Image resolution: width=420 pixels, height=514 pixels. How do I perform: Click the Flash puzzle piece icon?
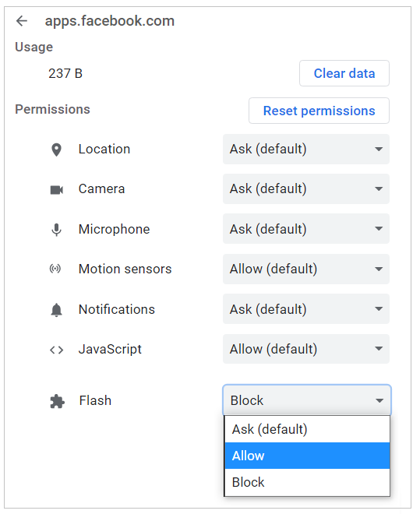(57, 401)
